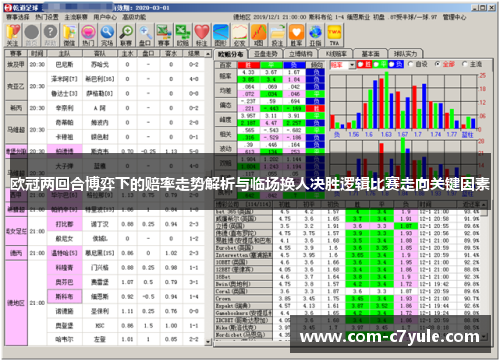Switch to the 亚盘走势 tab
The height and width of the screenshot is (362, 500).
coord(265,54)
